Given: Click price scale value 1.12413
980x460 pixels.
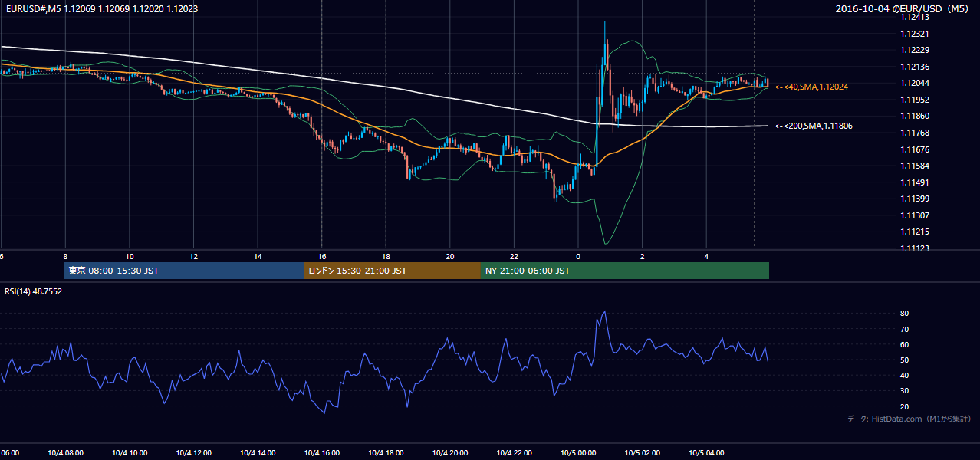Looking at the screenshot, I should pos(914,17).
